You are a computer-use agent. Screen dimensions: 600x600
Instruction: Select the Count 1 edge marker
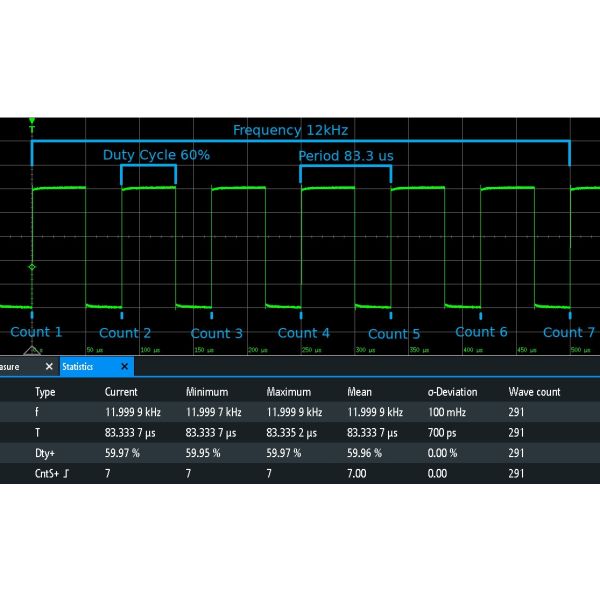(x=32, y=315)
